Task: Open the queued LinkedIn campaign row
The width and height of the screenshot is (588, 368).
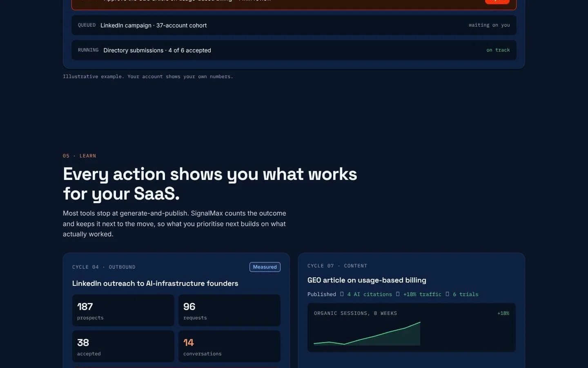Action: click(x=294, y=25)
